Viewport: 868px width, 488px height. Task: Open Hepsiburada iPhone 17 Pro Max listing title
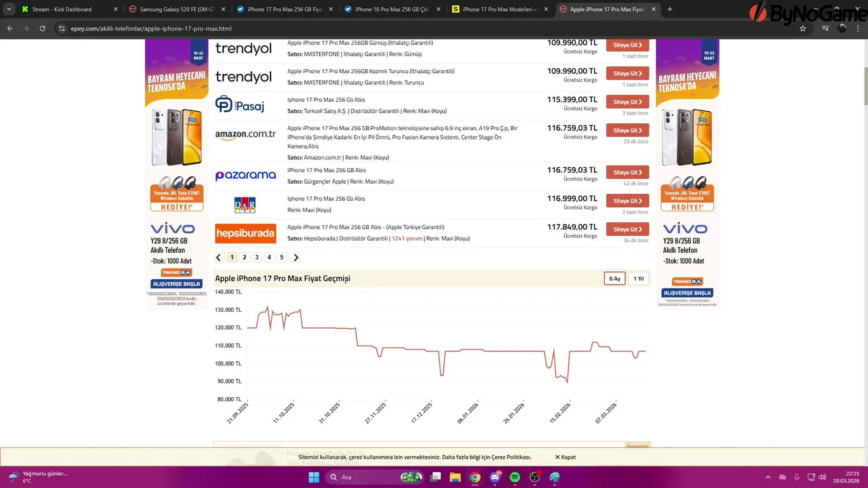[366, 227]
